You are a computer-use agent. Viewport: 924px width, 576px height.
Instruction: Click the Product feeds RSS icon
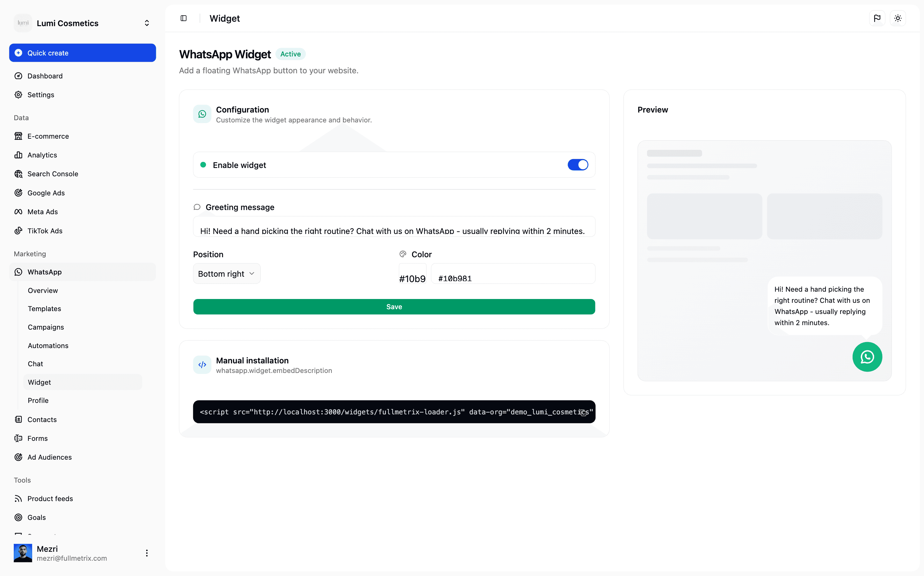[18, 499]
